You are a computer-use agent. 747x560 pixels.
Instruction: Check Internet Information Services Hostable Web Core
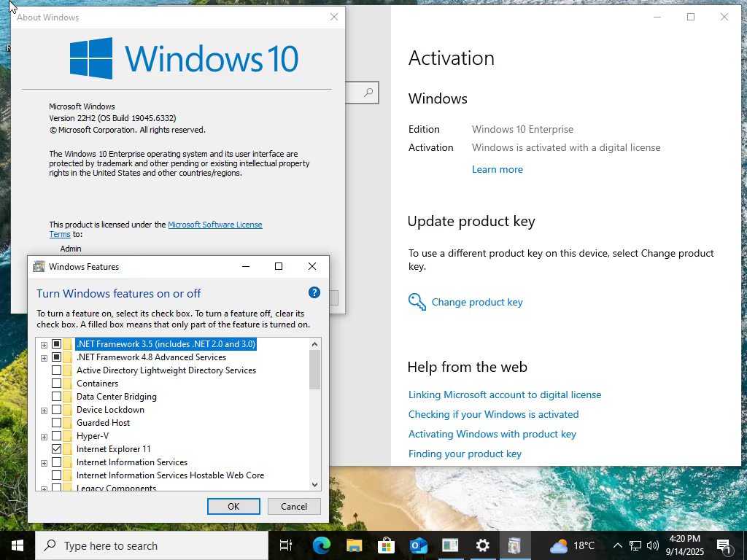(56, 475)
